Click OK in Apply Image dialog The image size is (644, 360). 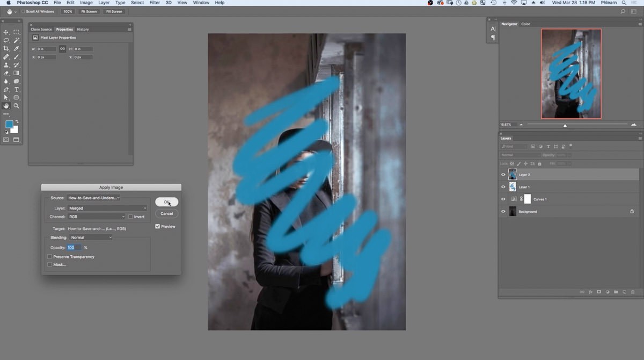point(166,202)
